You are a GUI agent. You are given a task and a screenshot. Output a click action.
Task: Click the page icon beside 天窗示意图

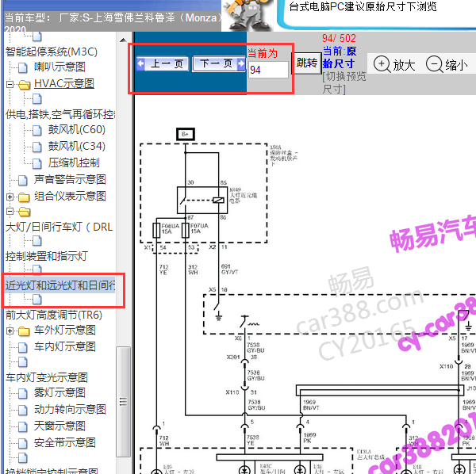pos(23,427)
